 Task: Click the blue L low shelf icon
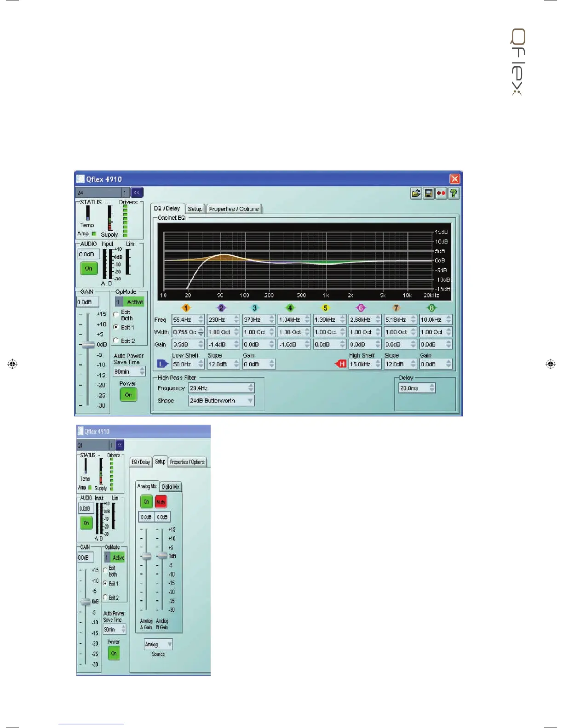pos(162,364)
